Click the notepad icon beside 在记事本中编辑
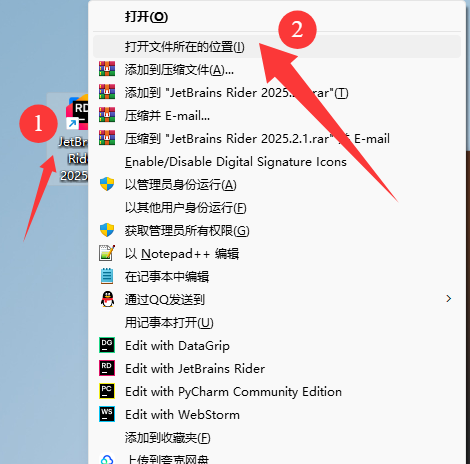Viewport: 470px width, 464px height. tap(107, 276)
